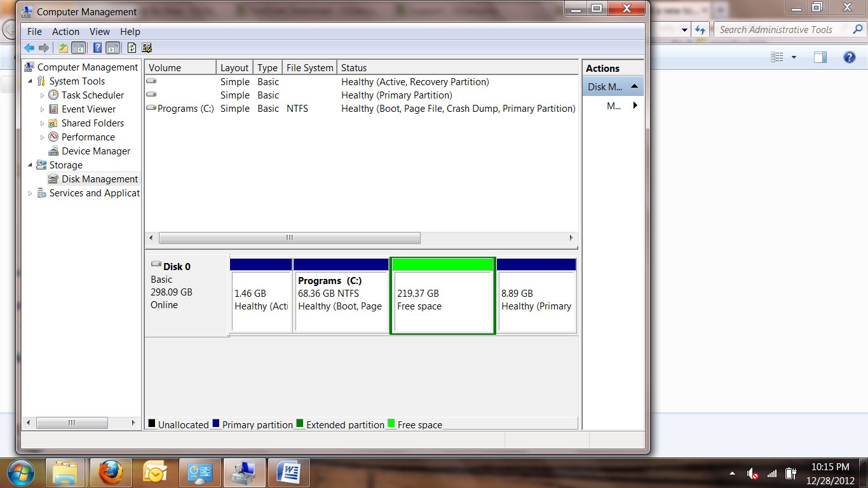Click the Forward arrow in the toolbar
This screenshot has width=868, height=488.
[x=44, y=48]
